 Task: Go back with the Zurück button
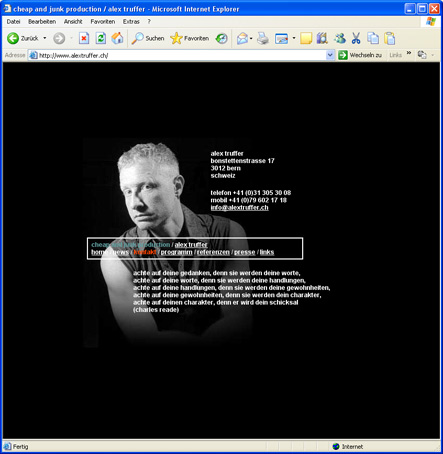(x=23, y=38)
